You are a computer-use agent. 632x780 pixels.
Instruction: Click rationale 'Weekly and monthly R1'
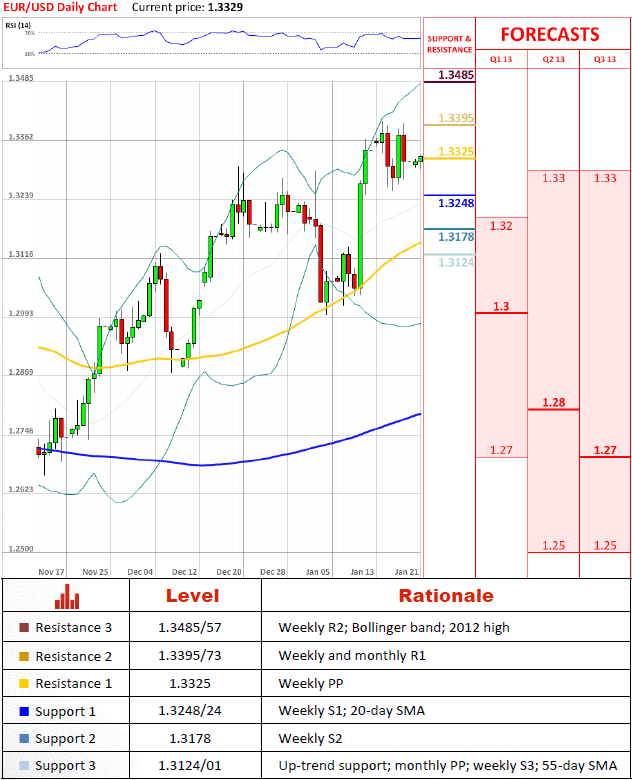click(352, 656)
